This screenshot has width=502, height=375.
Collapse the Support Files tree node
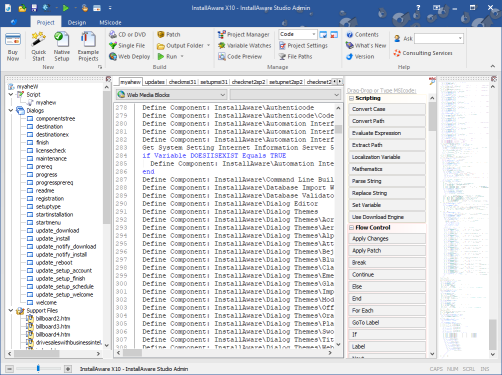11,310
